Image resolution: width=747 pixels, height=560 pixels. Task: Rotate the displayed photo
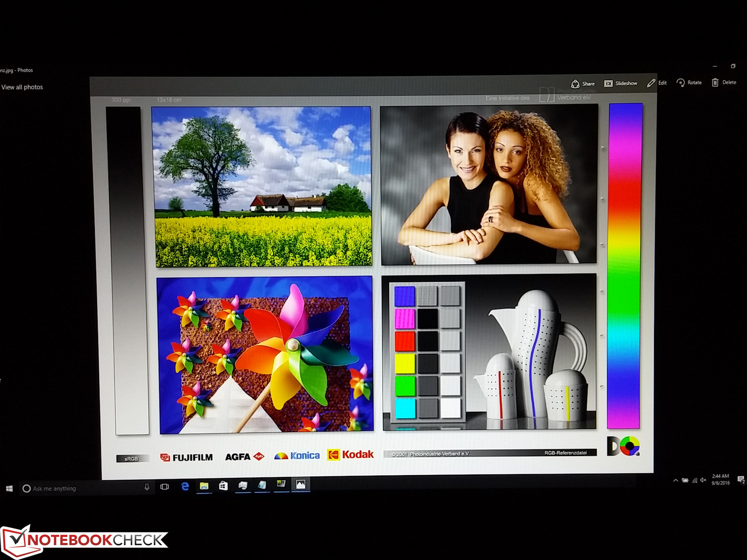click(x=689, y=83)
